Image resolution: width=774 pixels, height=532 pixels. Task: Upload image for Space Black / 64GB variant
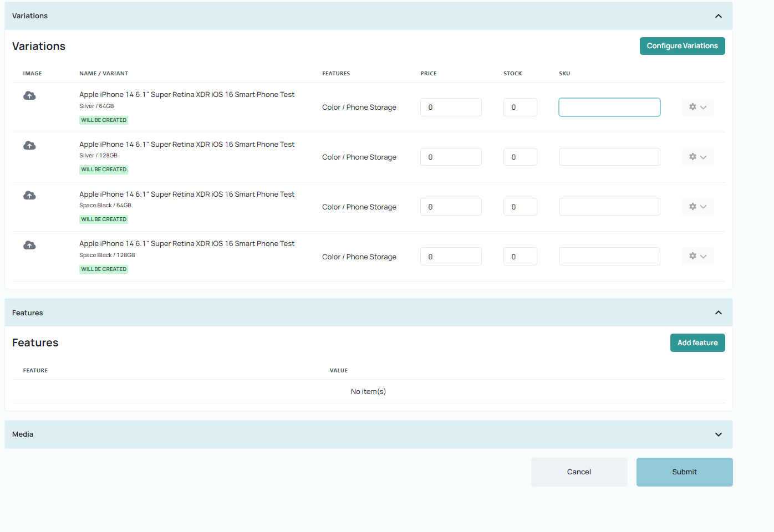click(x=29, y=196)
